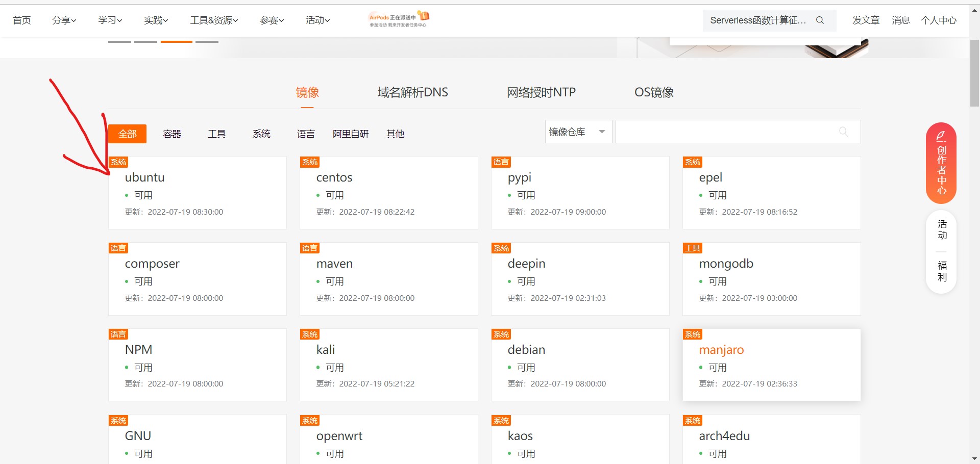Click the search magnifier icon in top bar

(x=820, y=20)
